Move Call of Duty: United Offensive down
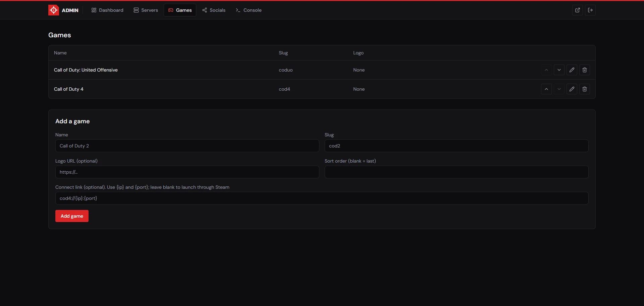644x306 pixels. [x=559, y=70]
